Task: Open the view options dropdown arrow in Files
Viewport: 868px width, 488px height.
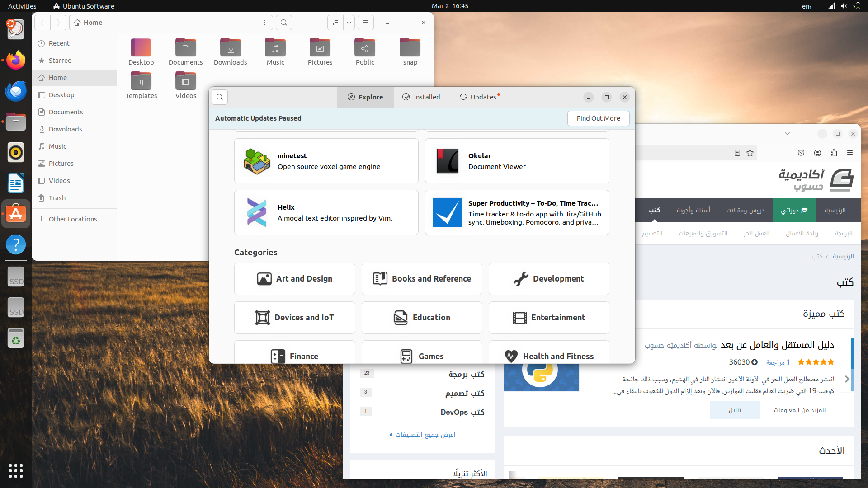Action: coord(349,23)
